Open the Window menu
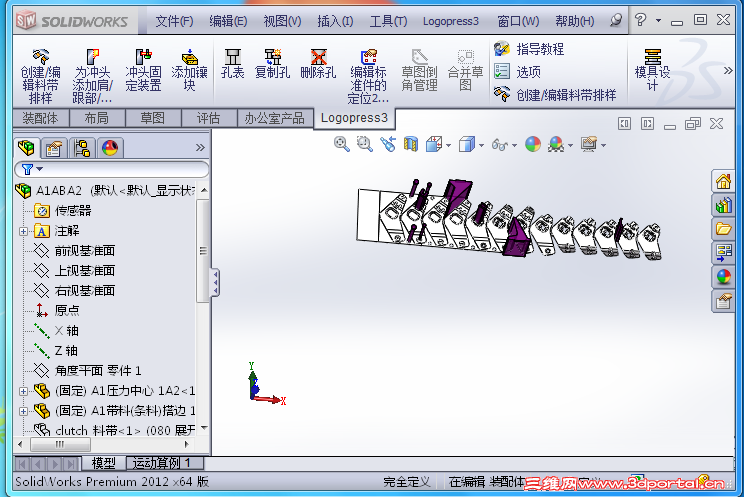Image resolution: width=744 pixels, height=497 pixels. coord(518,21)
